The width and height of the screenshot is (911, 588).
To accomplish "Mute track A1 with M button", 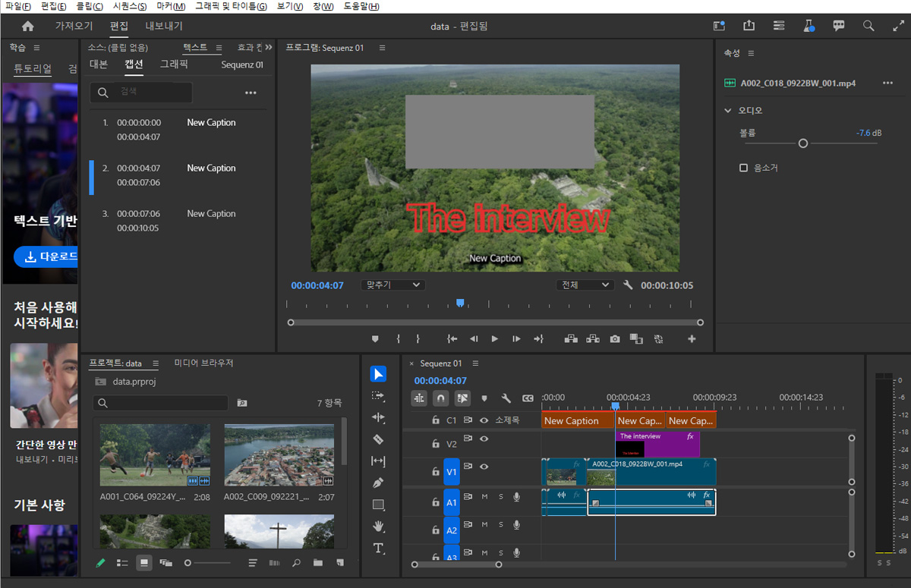I will 484,497.
